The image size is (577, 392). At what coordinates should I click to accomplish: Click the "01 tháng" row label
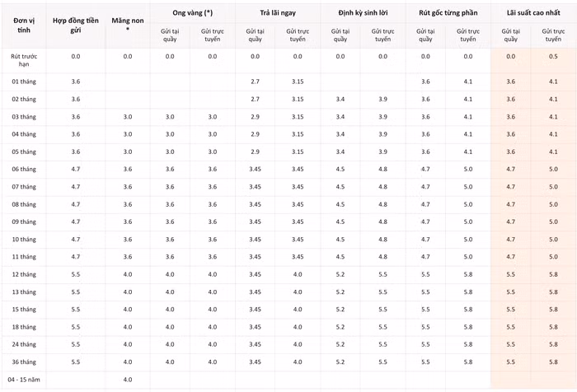pyautogui.click(x=23, y=82)
